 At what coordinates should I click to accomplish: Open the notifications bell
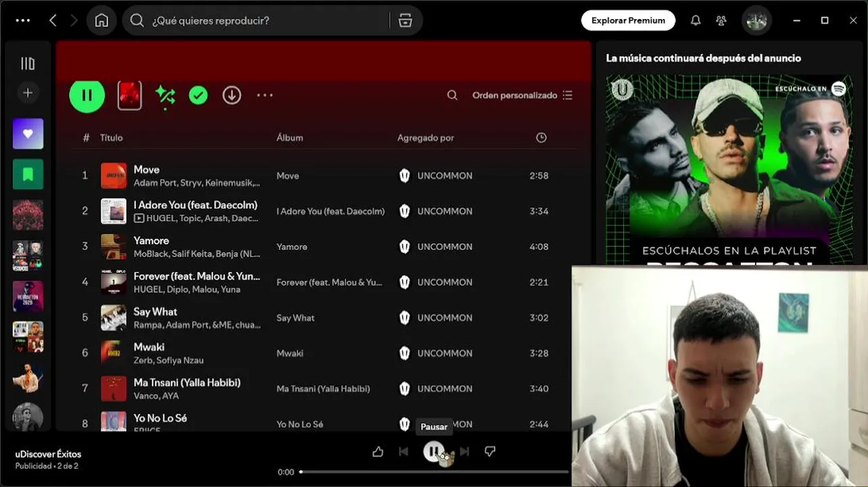click(x=695, y=20)
